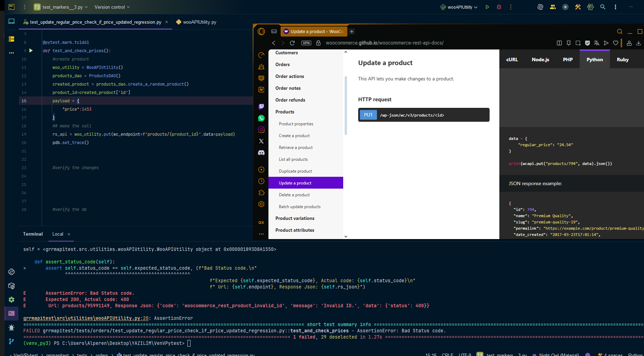Open the GX Corner sidebar button
The image size is (644, 356).
[x=261, y=222]
